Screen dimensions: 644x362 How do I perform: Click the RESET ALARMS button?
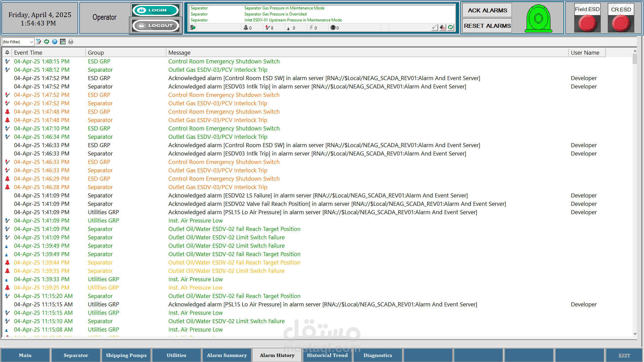point(487,26)
